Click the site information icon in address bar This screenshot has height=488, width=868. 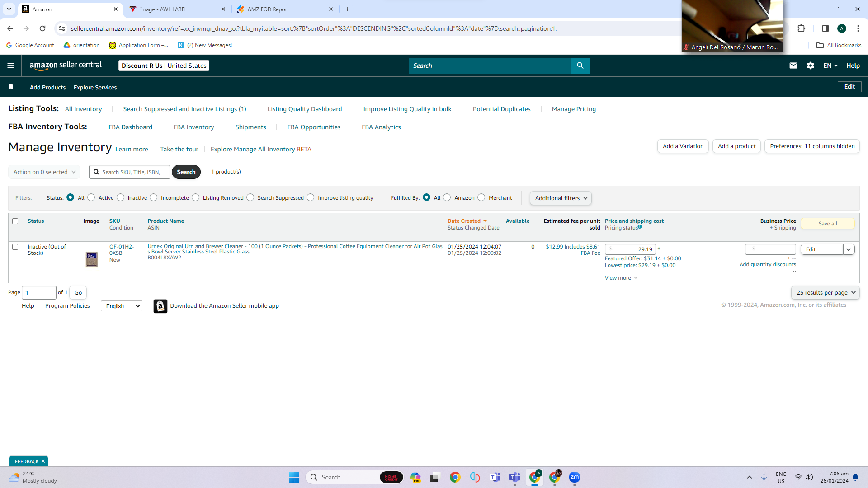pos(62,28)
